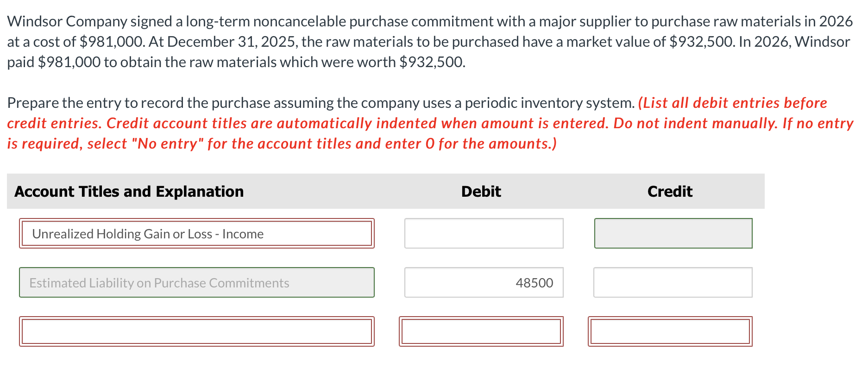
Task: Open the account title dropdown showing Unrealized Holding Gain or Loss
Action: (x=196, y=233)
